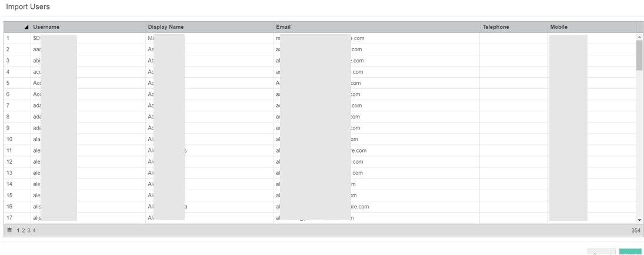The width and height of the screenshot is (644, 255).
Task: Click the sort triangle in the header corner
Action: coord(26,27)
